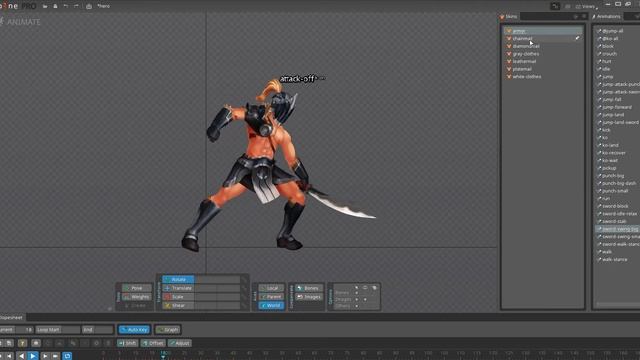The image size is (640, 360).
Task: Open the Graph view
Action: coord(168,330)
